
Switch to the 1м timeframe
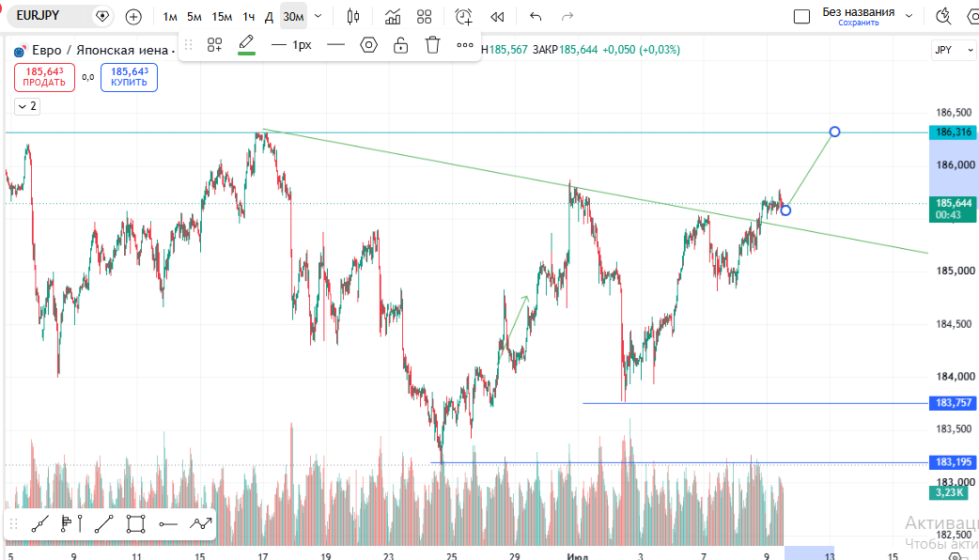point(170,17)
